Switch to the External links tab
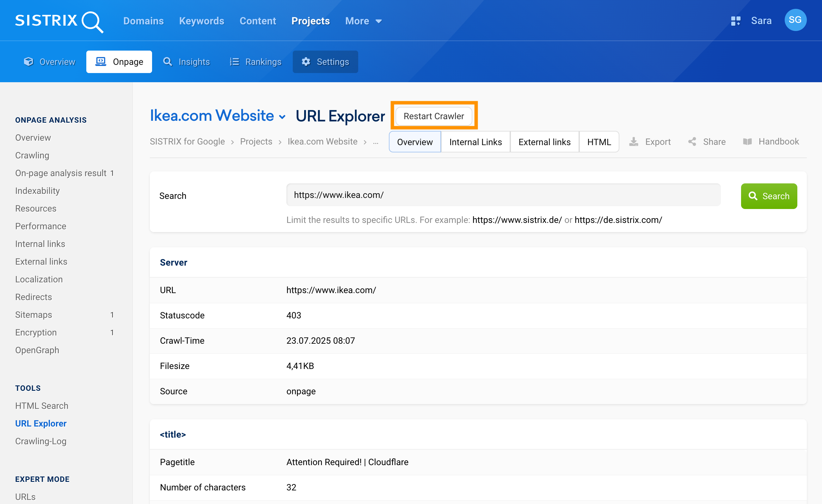This screenshot has height=504, width=822. [544, 142]
